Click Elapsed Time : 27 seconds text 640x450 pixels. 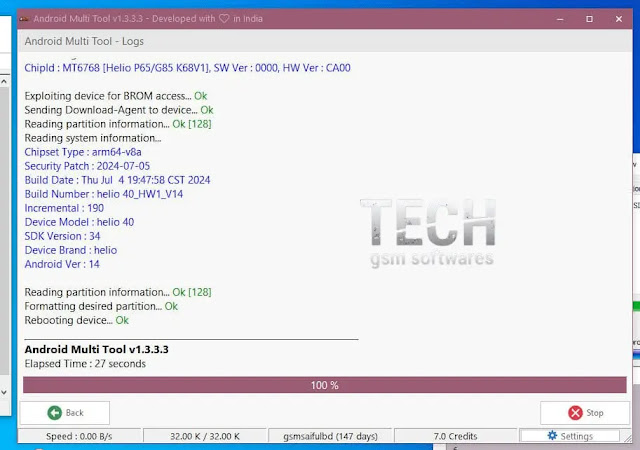pos(85,364)
